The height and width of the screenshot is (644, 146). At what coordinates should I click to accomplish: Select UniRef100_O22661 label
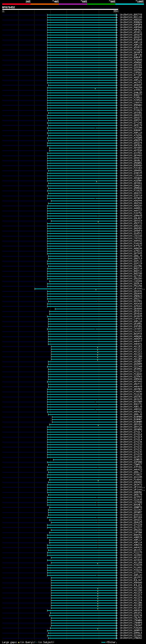click(x=131, y=635)
